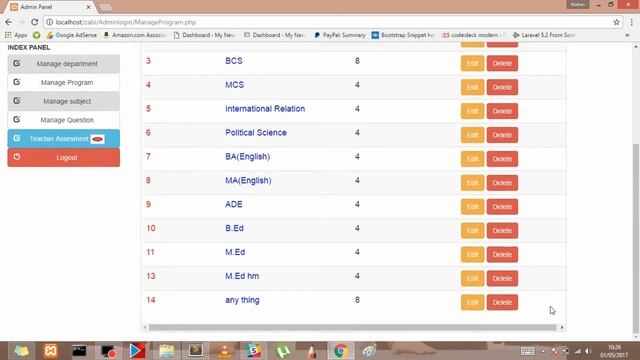
Task: Edit the M.Ed hm program
Action: (x=472, y=278)
